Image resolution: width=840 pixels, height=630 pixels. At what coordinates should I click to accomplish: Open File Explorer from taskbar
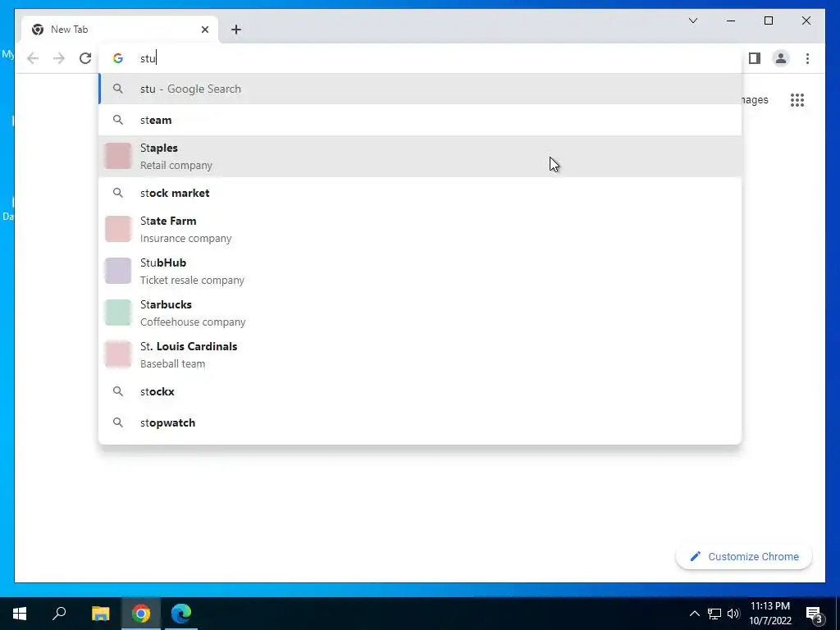[x=100, y=614]
